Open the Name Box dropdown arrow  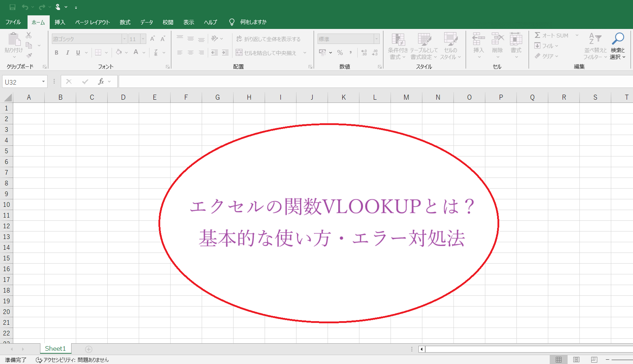[x=43, y=82]
